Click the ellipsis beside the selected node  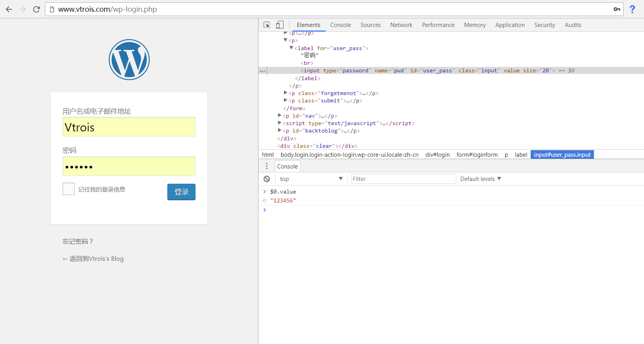[262, 71]
